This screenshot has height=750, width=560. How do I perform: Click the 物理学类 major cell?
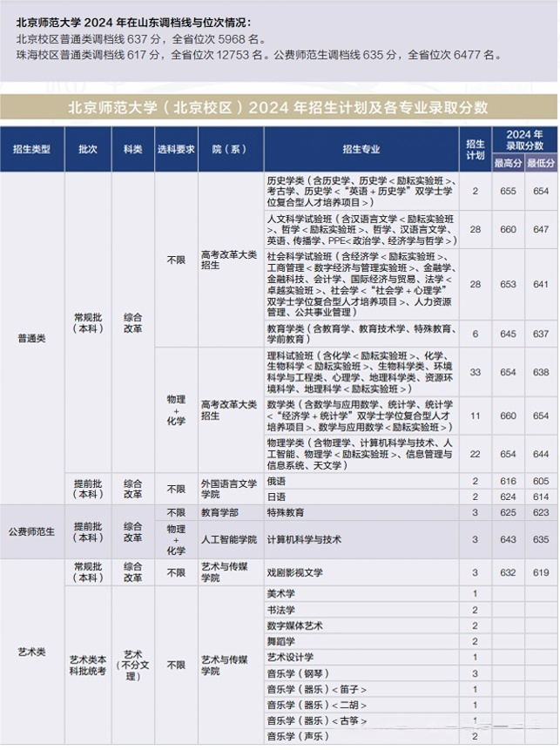tap(361, 454)
